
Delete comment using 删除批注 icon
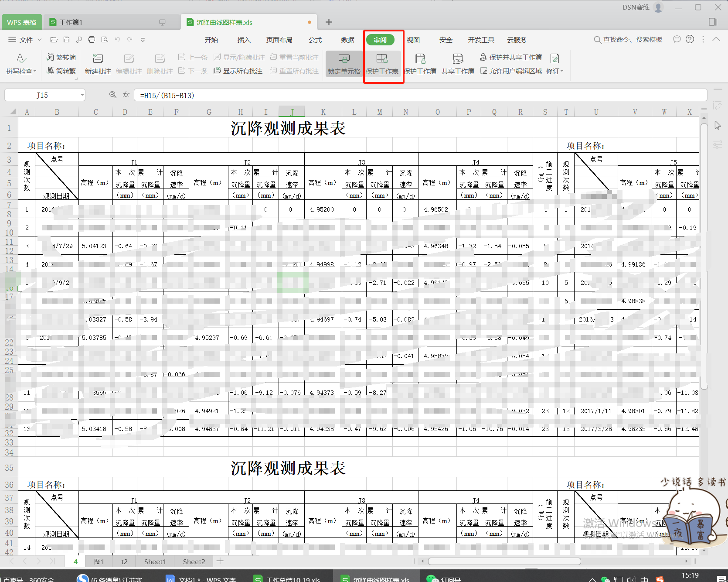160,64
